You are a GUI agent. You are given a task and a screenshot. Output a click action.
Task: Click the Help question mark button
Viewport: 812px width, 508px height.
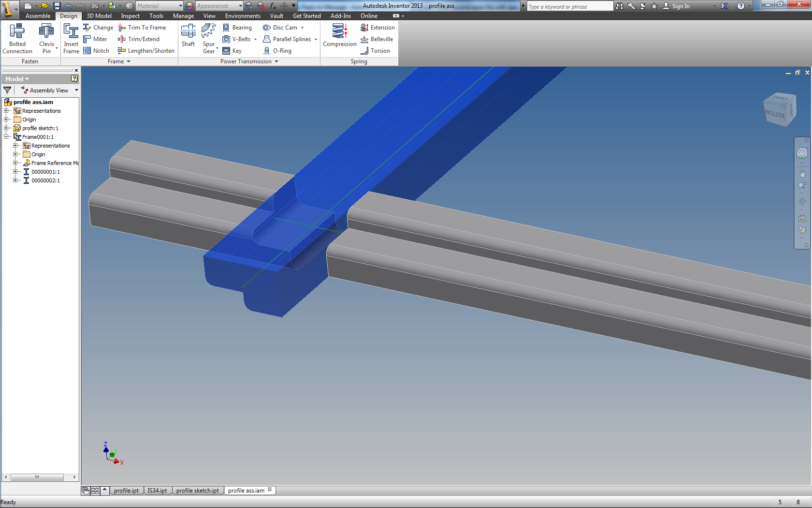point(740,6)
